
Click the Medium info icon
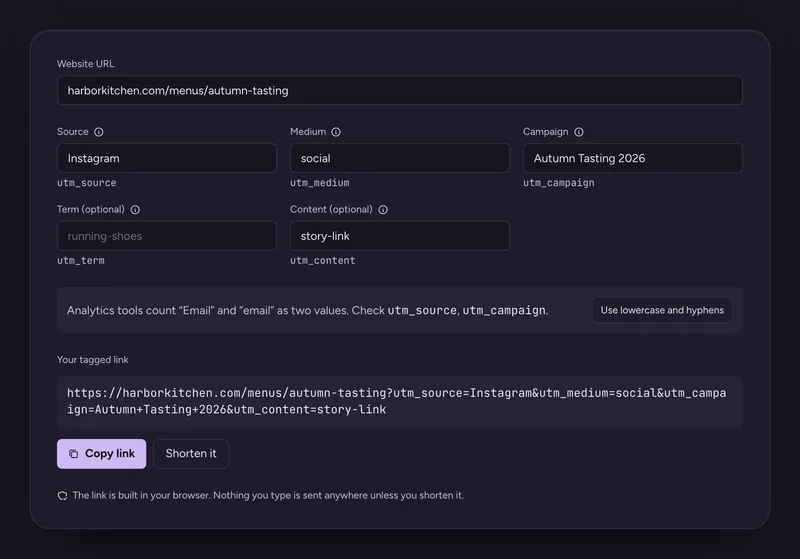tap(336, 132)
